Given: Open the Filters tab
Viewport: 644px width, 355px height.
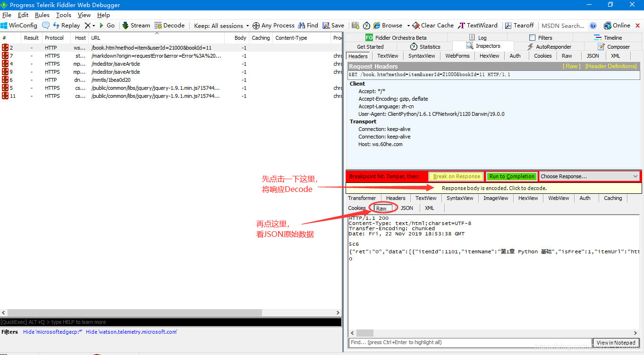Looking at the screenshot, I should tap(541, 37).
